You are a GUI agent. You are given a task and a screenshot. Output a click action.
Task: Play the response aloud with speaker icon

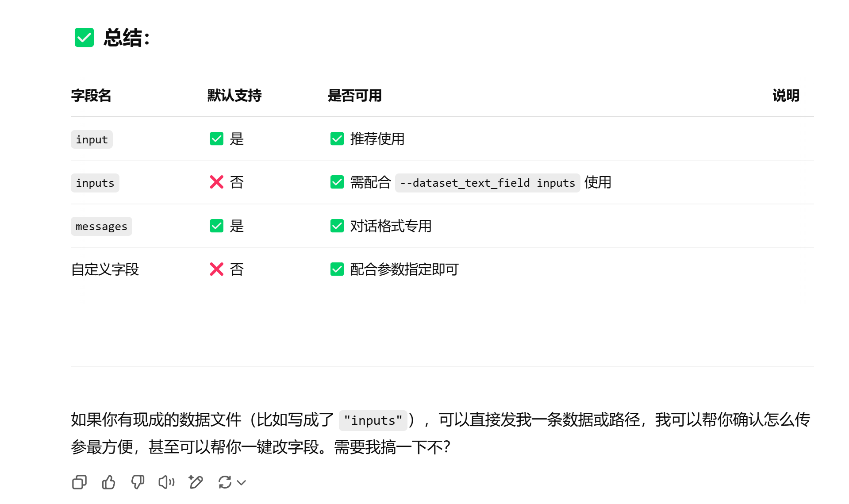click(x=167, y=482)
